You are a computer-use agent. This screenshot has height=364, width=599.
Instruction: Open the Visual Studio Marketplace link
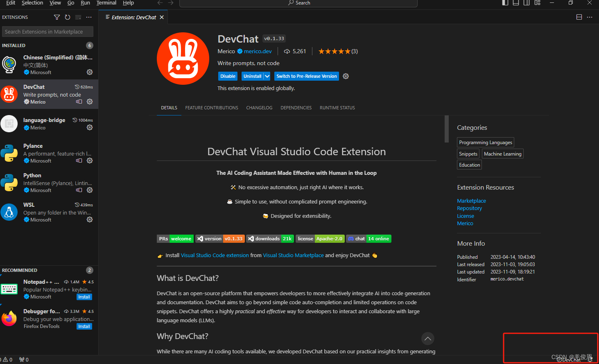tap(293, 255)
